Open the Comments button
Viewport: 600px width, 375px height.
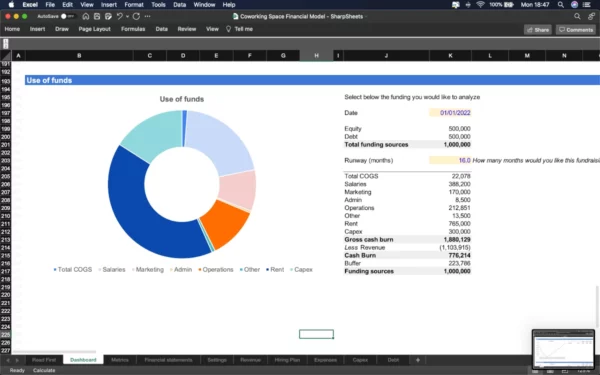click(x=576, y=30)
